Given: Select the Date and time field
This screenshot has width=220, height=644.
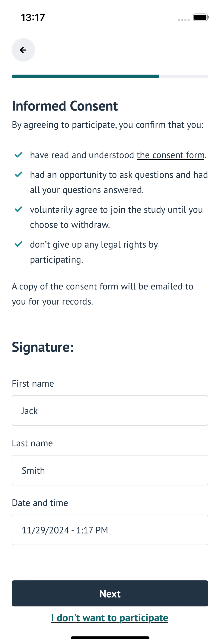Looking at the screenshot, I should tap(110, 530).
